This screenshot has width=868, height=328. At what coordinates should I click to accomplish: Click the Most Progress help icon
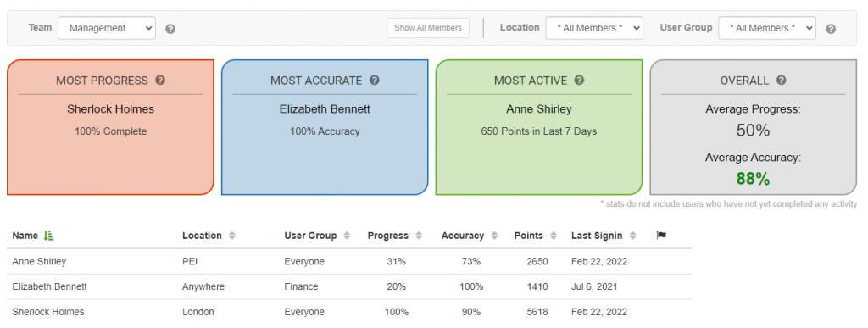[160, 81]
